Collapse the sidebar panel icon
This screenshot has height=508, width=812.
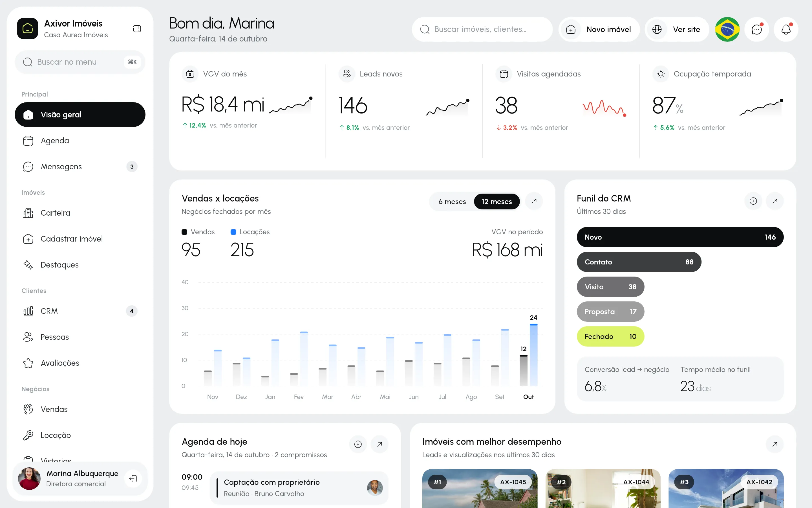(137, 29)
